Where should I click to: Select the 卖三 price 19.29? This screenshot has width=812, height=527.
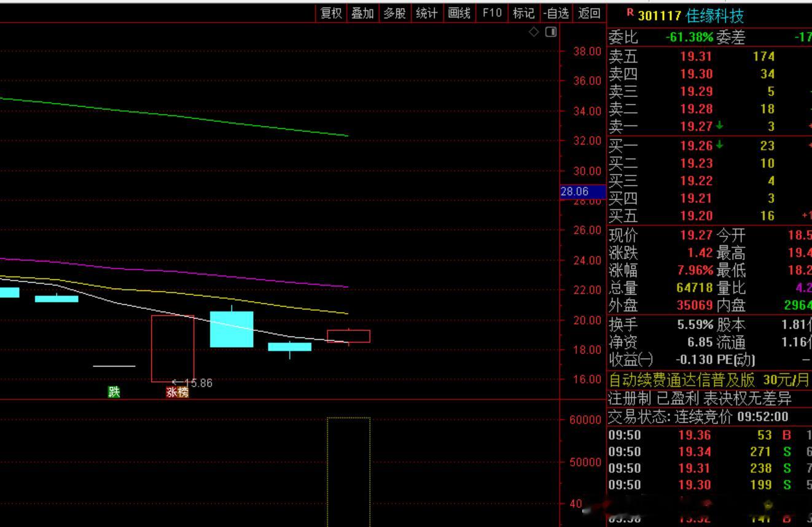tap(696, 92)
